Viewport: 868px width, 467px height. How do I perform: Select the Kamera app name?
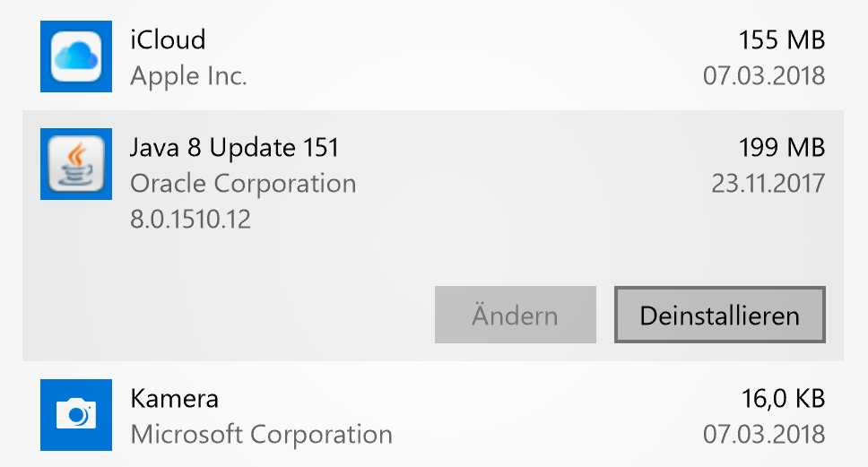174,398
